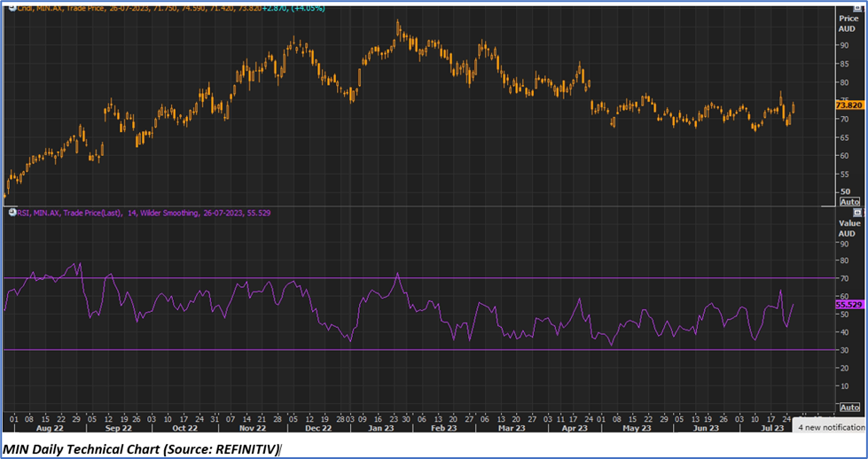Screen dimensions: 868x459
Task: Click the 73.820 current price marker
Action: [x=848, y=105]
